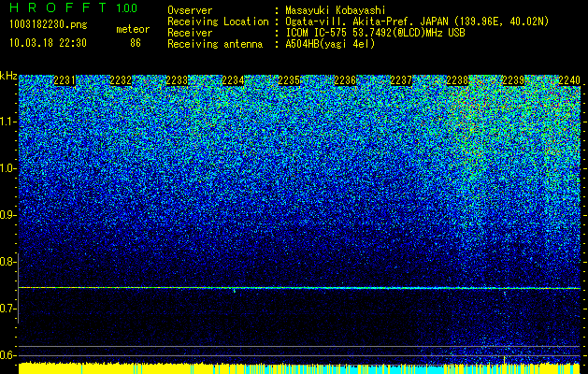Click the 0.7 frequency axis label
Image resolution: width=588 pixels, height=374 pixels.
click(x=8, y=309)
